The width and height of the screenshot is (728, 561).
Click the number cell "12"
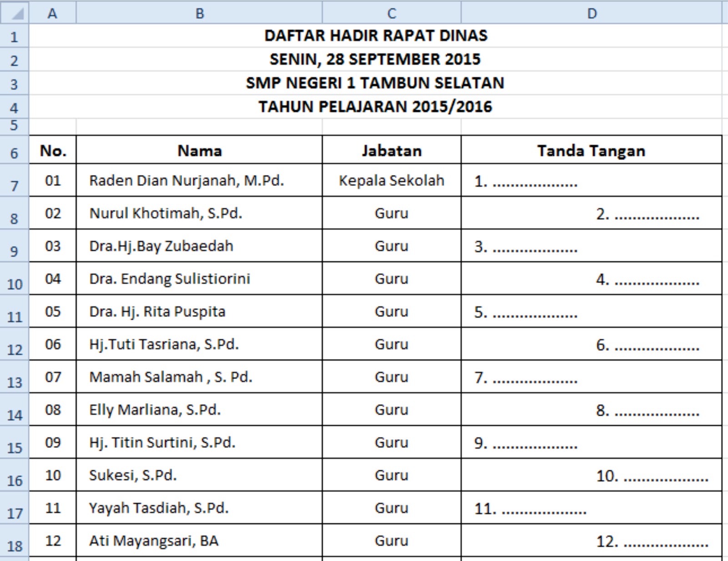pos(53,541)
